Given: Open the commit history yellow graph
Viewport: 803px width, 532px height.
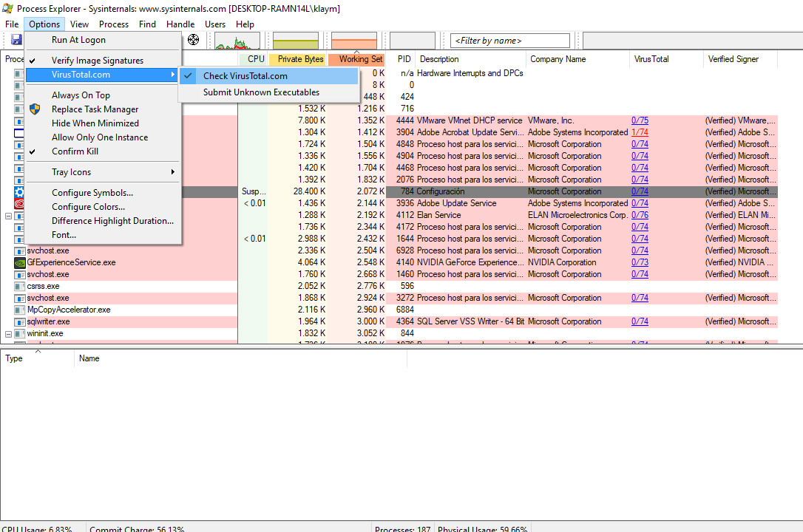Looking at the screenshot, I should 296,41.
